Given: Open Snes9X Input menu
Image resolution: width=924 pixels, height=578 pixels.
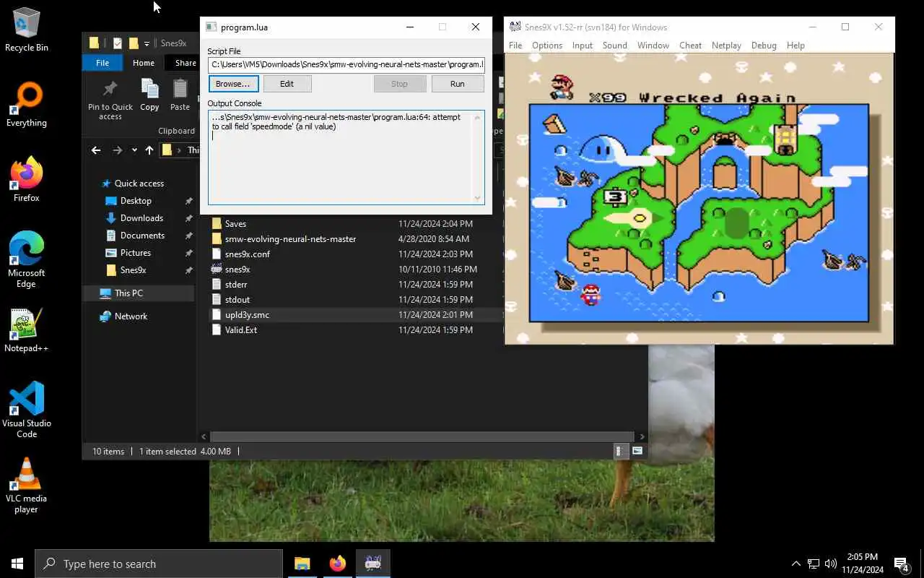Looking at the screenshot, I should click(x=582, y=45).
